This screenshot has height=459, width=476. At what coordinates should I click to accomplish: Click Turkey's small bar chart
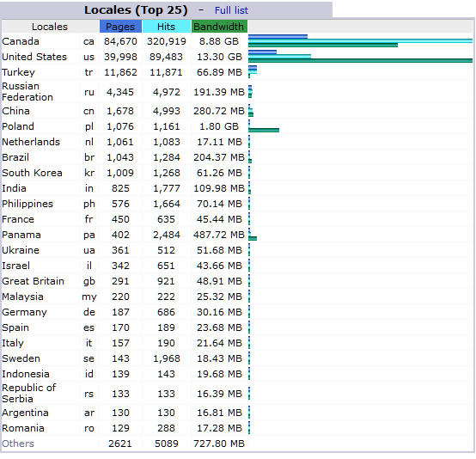253,71
